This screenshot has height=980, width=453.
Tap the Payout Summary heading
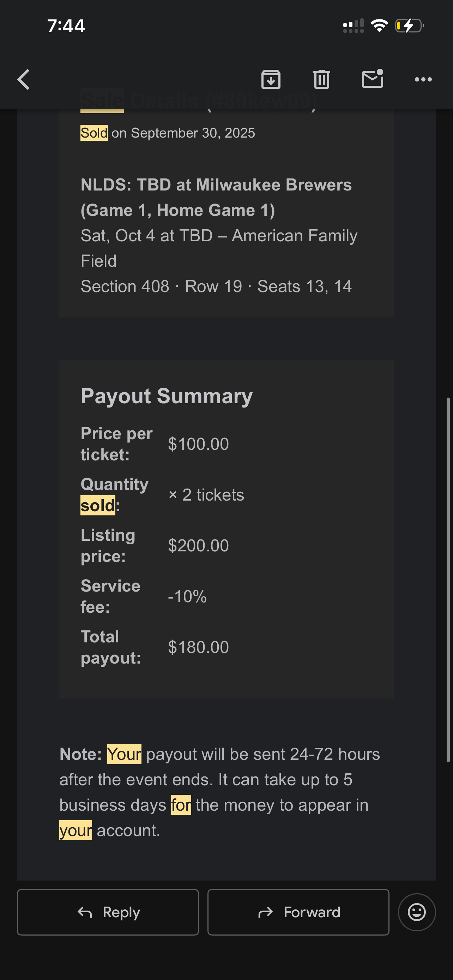(167, 396)
